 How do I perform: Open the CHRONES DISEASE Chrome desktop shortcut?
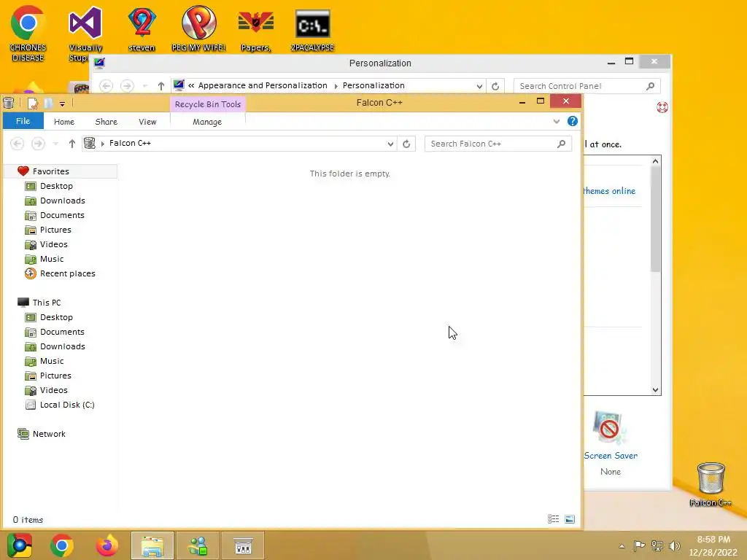28,34
